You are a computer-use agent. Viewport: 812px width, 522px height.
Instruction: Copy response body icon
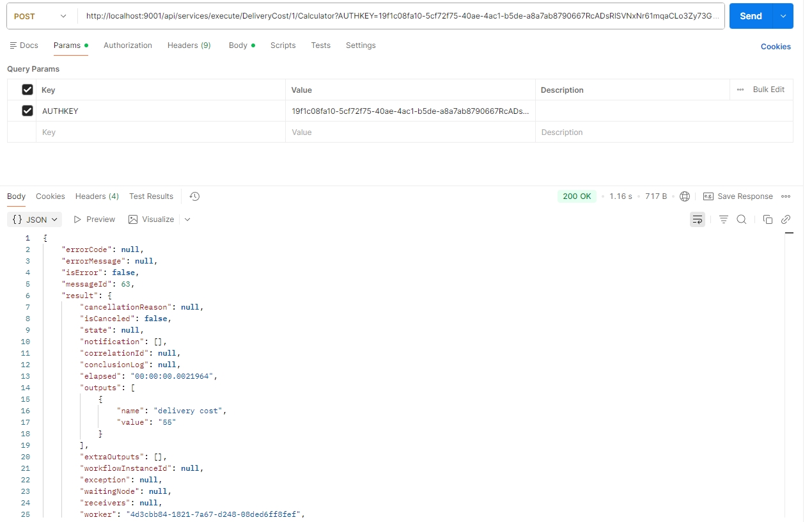[768, 219]
